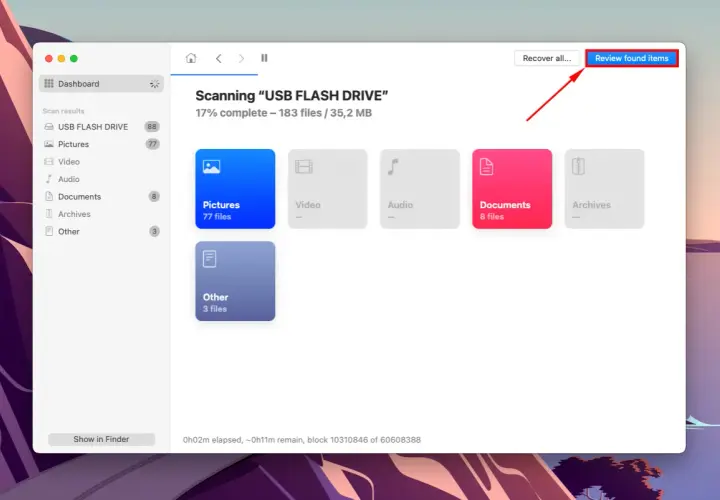The image size is (720, 500).
Task: Select Dashboard in the sidebar
Action: [101, 84]
